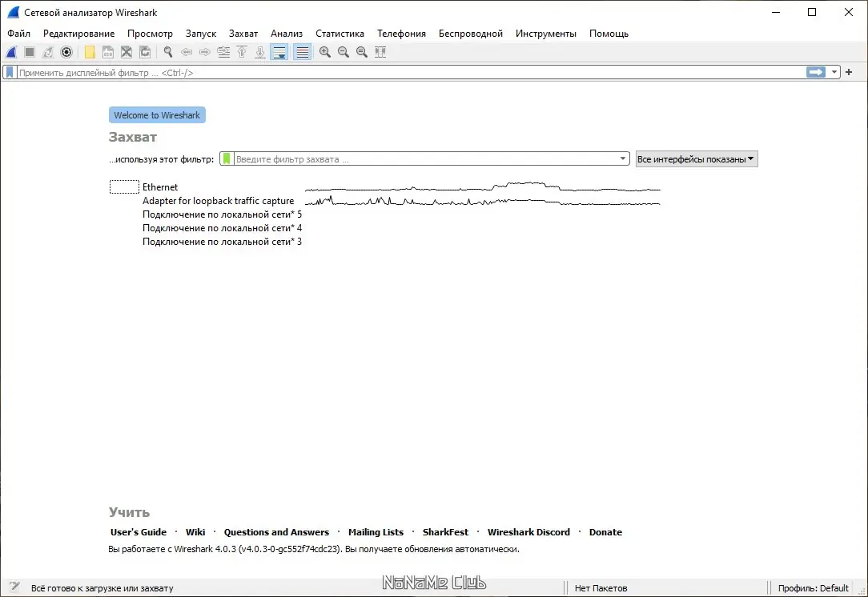Go to specified packet icon
This screenshot has width=868, height=597.
(x=223, y=52)
